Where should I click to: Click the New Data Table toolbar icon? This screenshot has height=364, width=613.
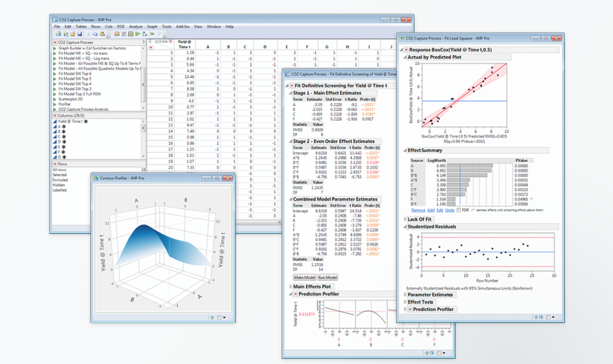pos(58,34)
